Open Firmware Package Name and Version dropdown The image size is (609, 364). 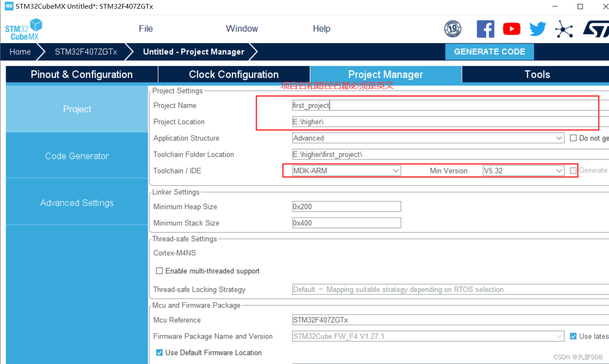click(x=428, y=336)
